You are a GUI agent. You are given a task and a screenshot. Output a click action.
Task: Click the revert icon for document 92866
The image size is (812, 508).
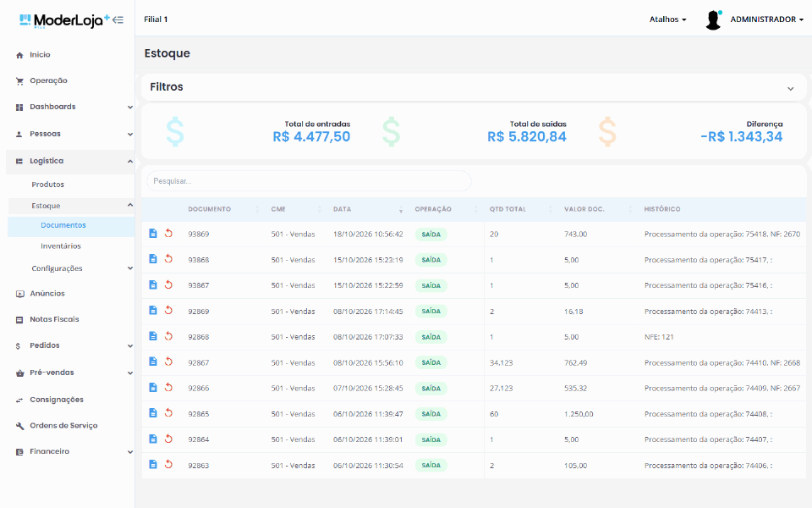(168, 387)
